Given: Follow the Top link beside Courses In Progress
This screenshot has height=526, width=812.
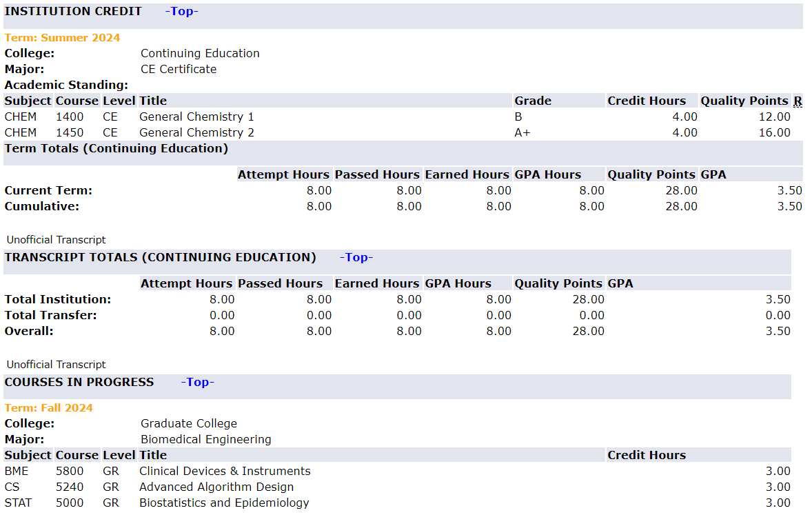Looking at the screenshot, I should click(197, 382).
